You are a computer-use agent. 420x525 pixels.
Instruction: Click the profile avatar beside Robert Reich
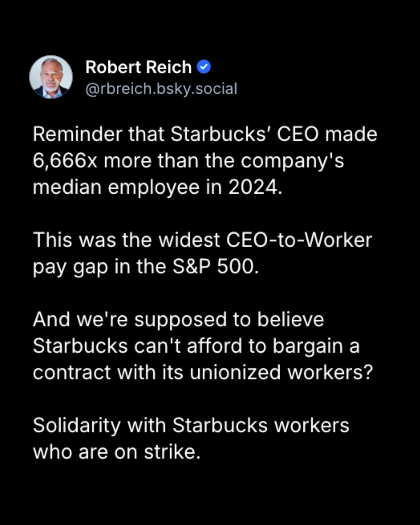point(51,77)
